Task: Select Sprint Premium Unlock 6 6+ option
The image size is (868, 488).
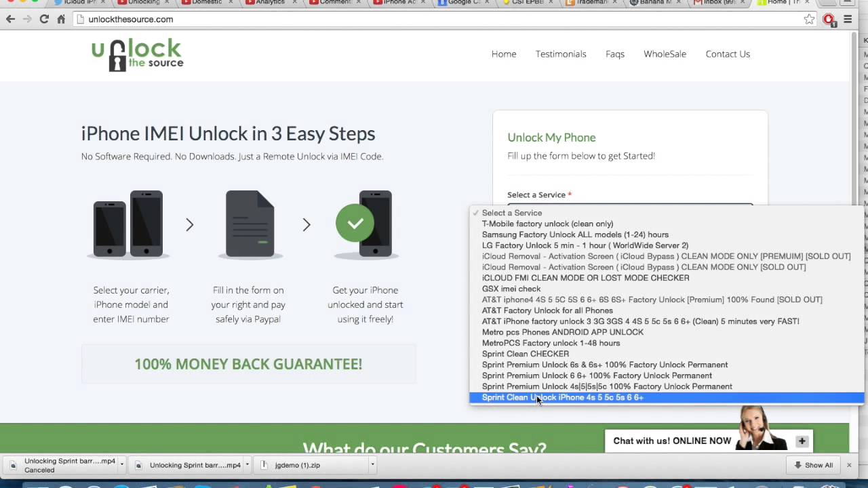Action: (667, 375)
